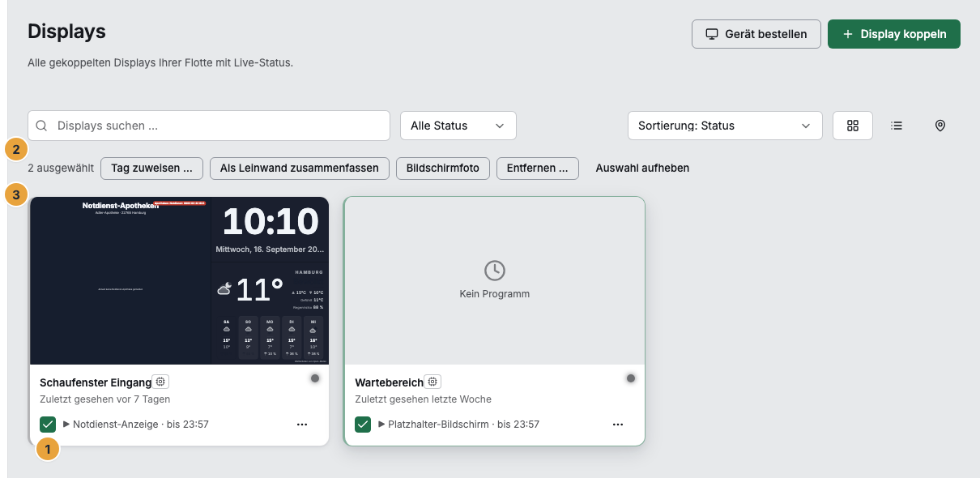Click the Bildschirmfoto button
This screenshot has height=478, width=980.
443,168
